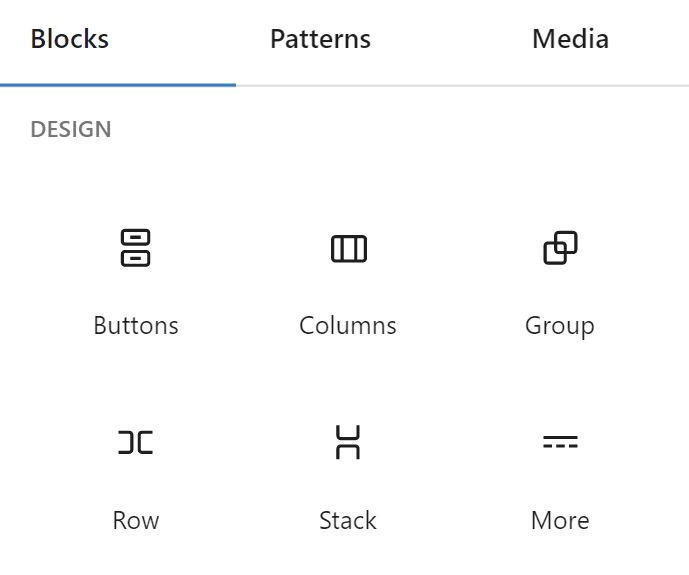This screenshot has width=689, height=575.
Task: Click the More block dashed-line icon
Action: 560,442
